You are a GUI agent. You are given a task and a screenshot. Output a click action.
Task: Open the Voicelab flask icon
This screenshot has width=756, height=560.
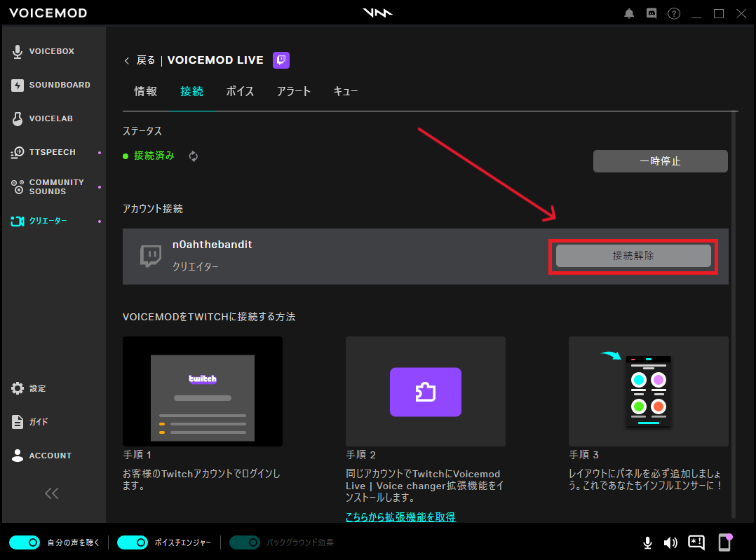pos(18,118)
